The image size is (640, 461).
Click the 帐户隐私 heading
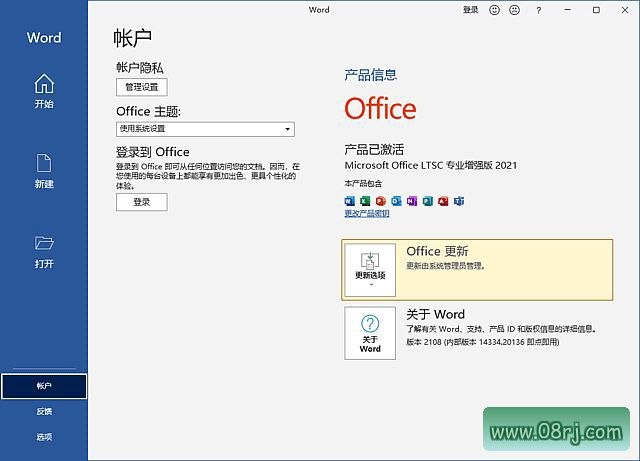click(x=140, y=68)
